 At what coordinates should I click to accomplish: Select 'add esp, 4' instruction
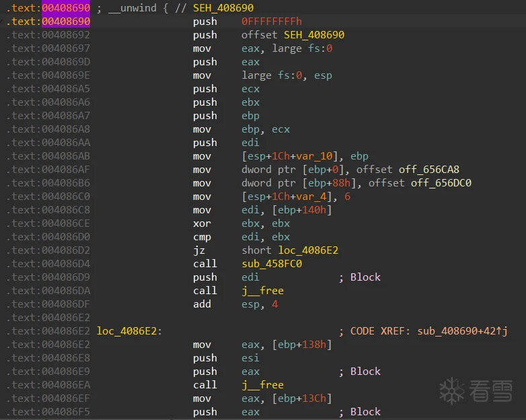point(235,304)
